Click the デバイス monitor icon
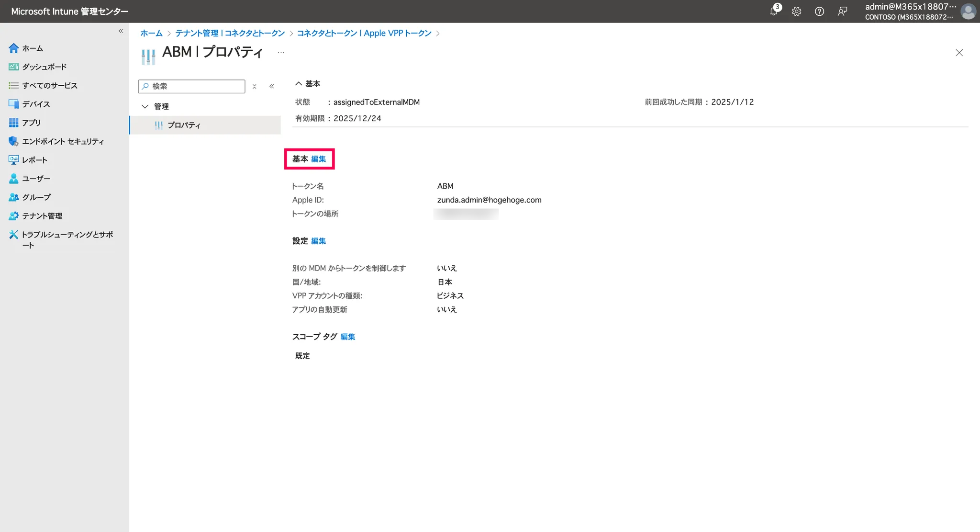Image resolution: width=980 pixels, height=532 pixels. coord(13,104)
